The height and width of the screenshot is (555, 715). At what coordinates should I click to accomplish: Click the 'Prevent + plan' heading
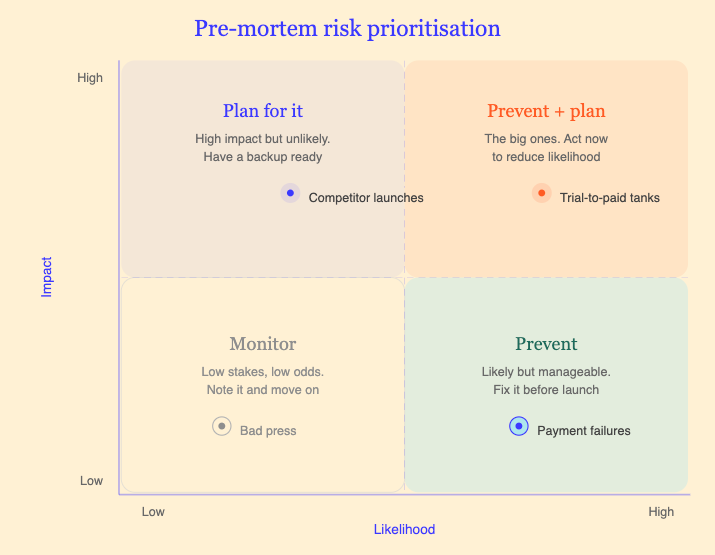546,111
